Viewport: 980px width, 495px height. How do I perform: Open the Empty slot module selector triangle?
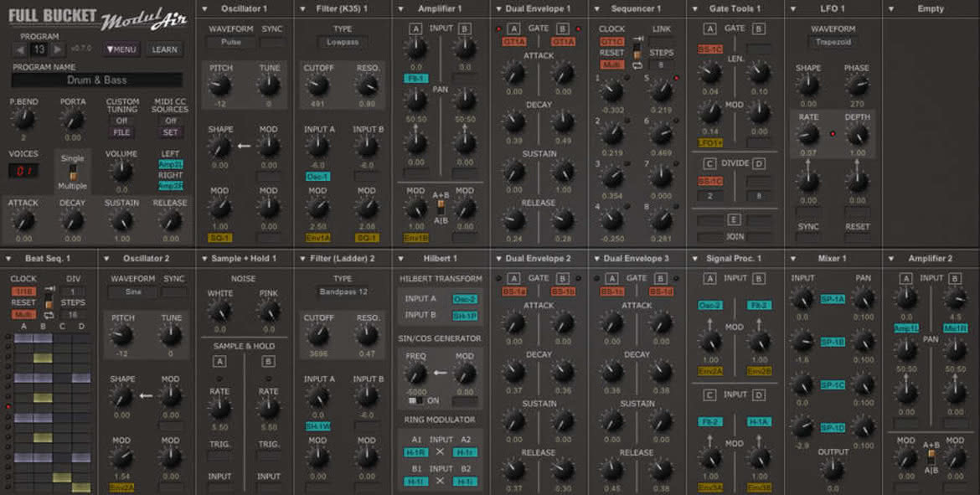coord(890,8)
